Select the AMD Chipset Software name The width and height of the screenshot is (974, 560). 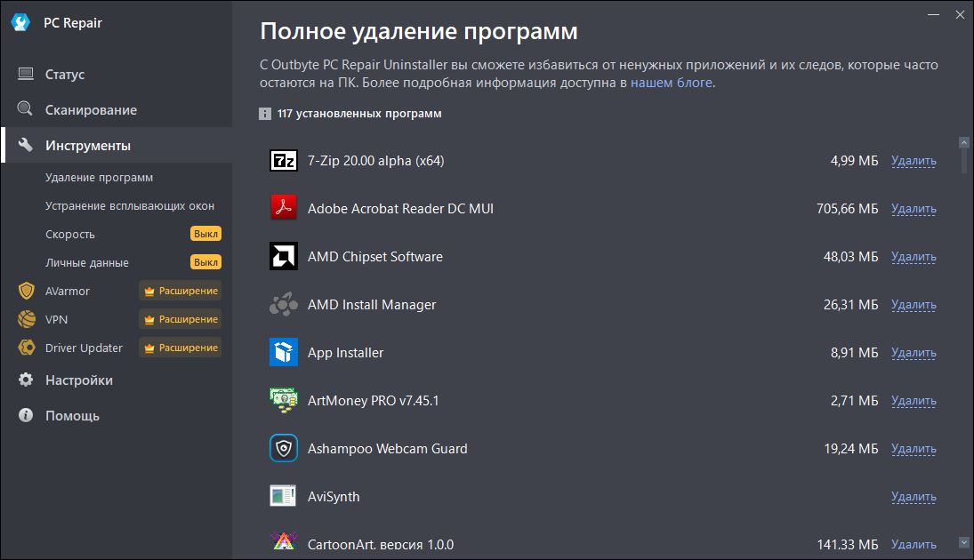[375, 256]
